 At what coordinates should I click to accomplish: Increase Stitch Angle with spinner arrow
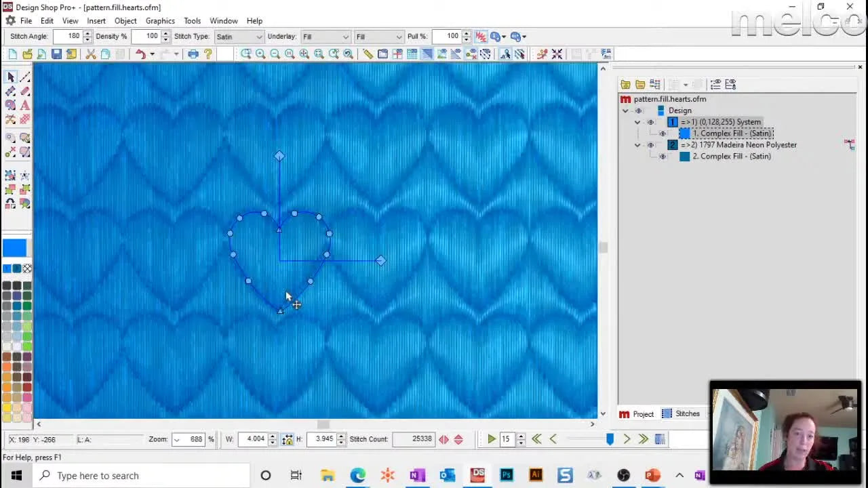87,33
